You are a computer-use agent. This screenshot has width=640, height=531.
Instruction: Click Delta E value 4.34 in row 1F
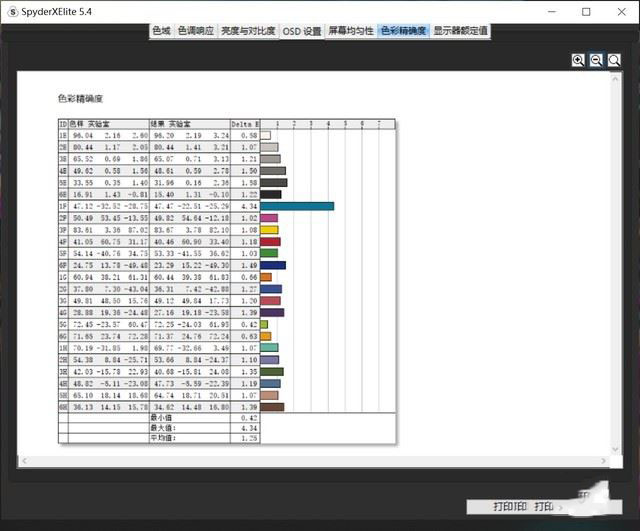pos(249,207)
